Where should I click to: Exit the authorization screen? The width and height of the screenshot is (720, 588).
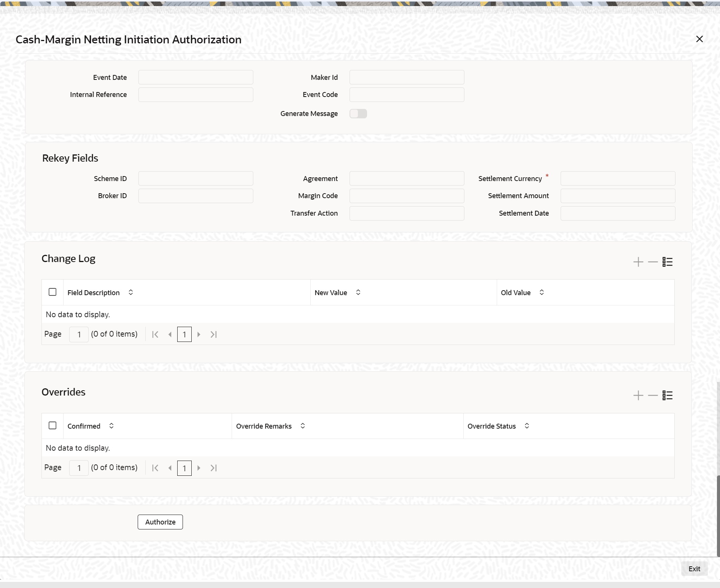pos(694,569)
